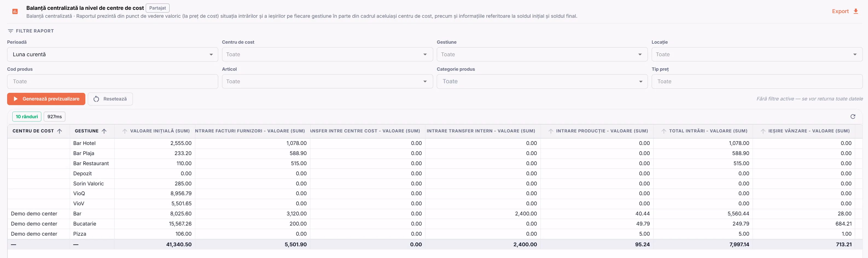This screenshot has height=258, width=868.
Task: Open the Locație dropdown
Action: [757, 55]
